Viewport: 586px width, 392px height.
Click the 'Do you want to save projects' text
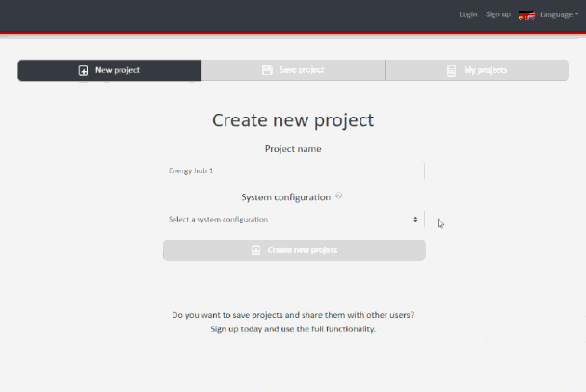pyautogui.click(x=293, y=315)
